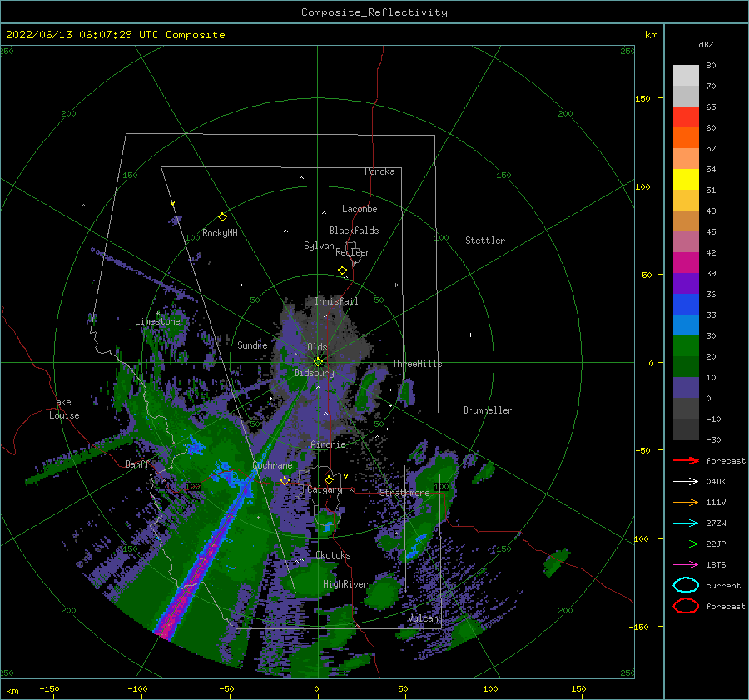Image resolution: width=749 pixels, height=700 pixels.
Task: Click the red 'forecast' ellipse legend icon
Action: coord(686,606)
